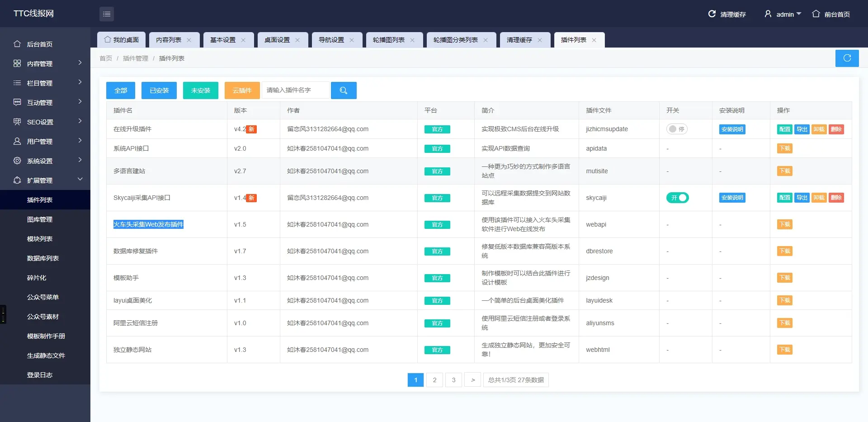
Task: Switch to the 基本设置 tab
Action: pyautogui.click(x=224, y=40)
